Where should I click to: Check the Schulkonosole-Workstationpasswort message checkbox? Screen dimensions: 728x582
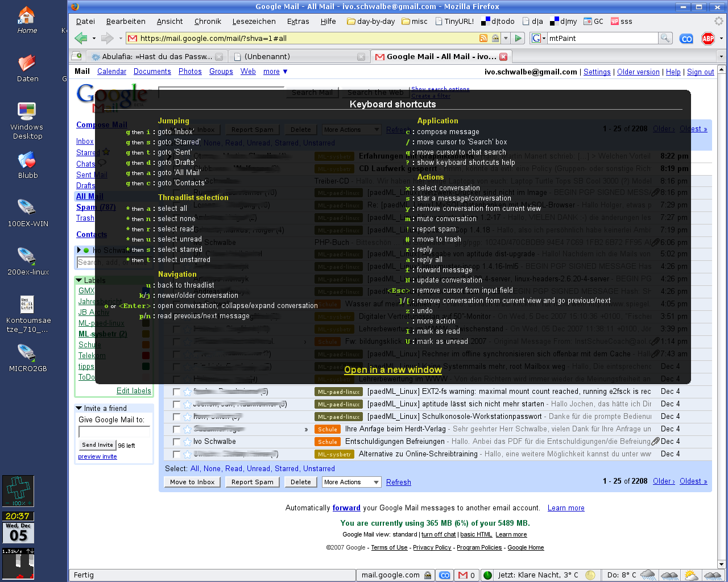tap(177, 417)
